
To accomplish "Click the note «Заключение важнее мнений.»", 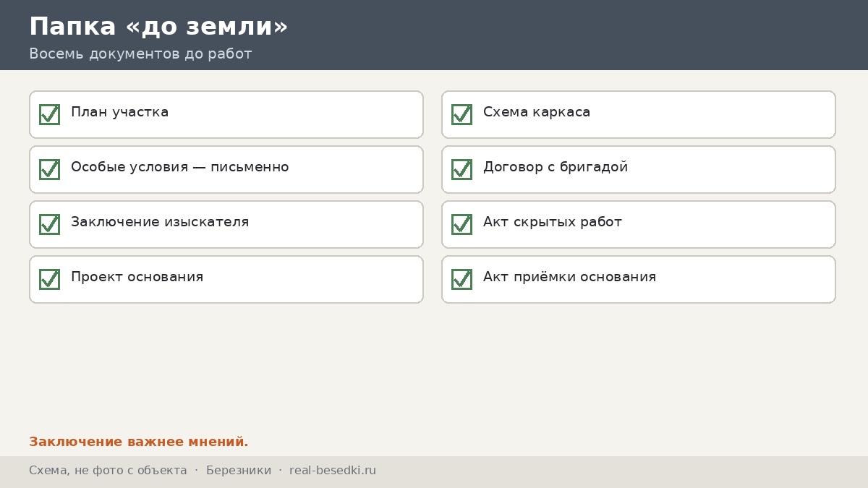I will 139,442.
